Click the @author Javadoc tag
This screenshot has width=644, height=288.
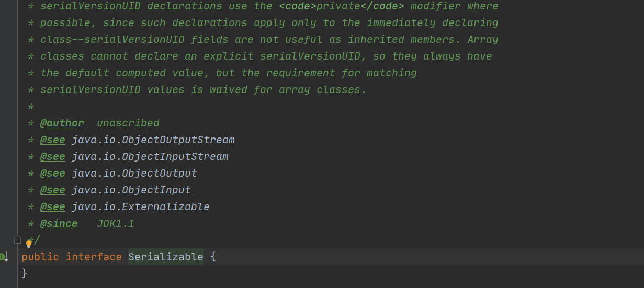click(x=62, y=123)
